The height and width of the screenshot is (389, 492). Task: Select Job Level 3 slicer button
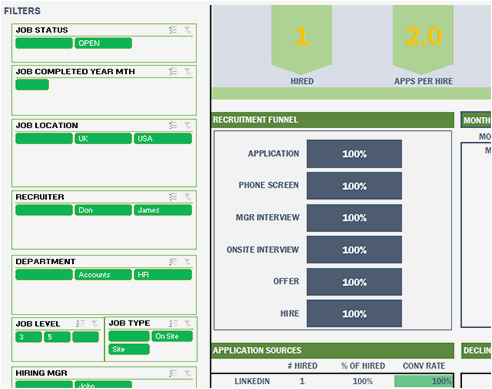pyautogui.click(x=29, y=337)
